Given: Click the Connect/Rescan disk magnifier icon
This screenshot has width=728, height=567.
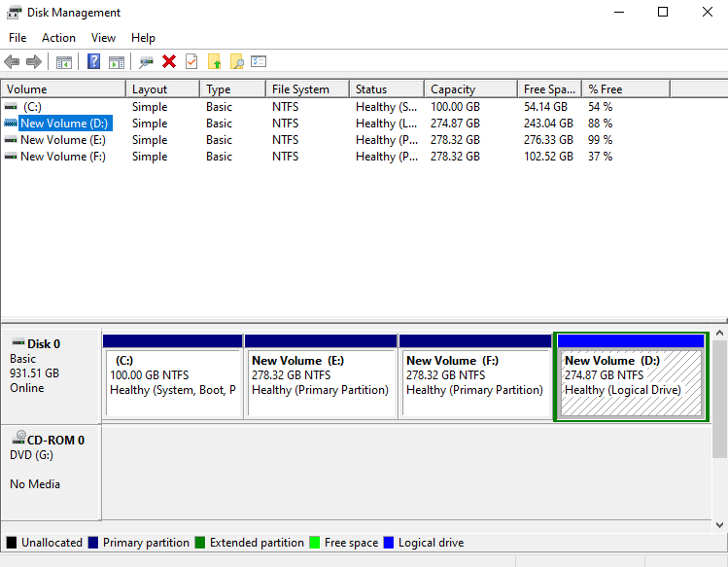Looking at the screenshot, I should (146, 62).
